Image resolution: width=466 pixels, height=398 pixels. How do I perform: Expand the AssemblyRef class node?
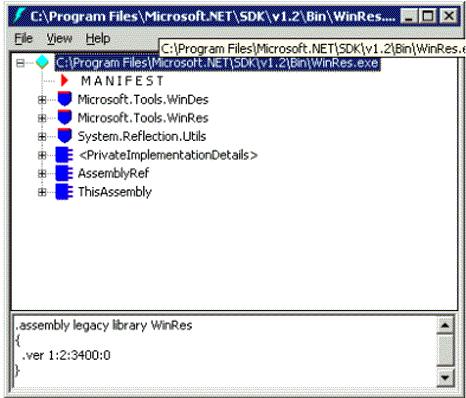coord(42,173)
